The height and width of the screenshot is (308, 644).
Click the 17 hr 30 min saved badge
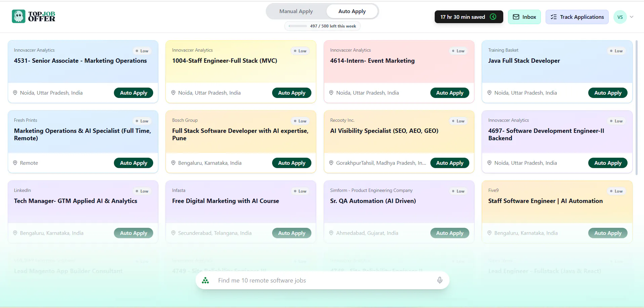[x=469, y=17]
